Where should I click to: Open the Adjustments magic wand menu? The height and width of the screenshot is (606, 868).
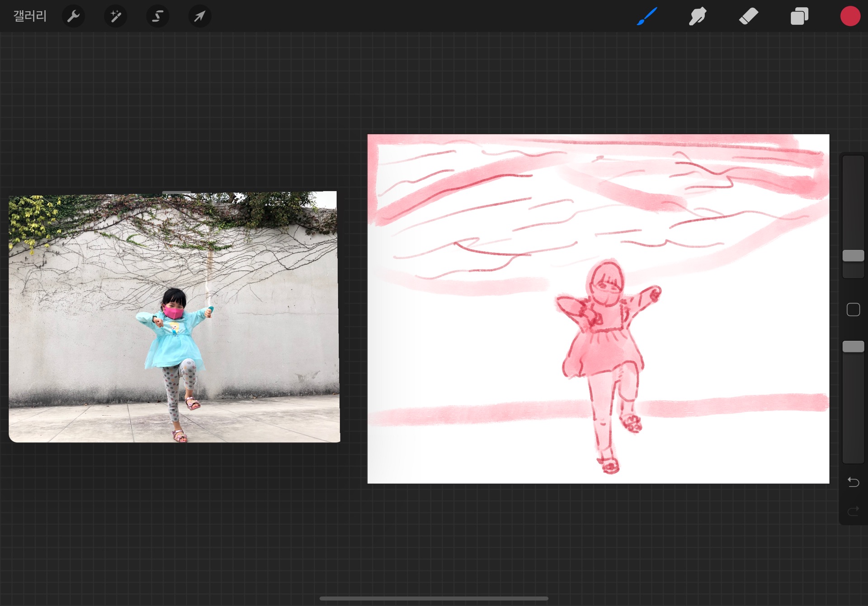click(115, 17)
